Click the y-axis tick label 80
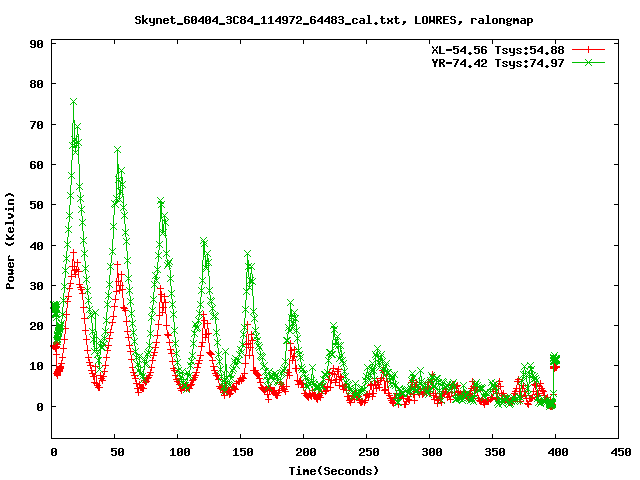The image size is (640, 480). click(x=36, y=84)
